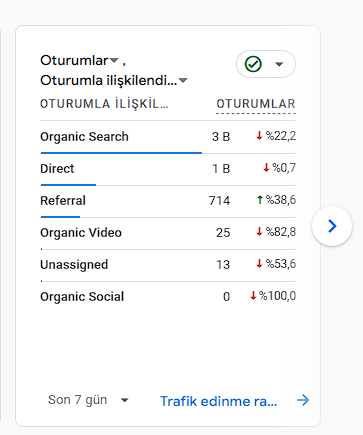Click the blue bar under Organic Search
Screen dimensions: 363x435
(x=121, y=153)
